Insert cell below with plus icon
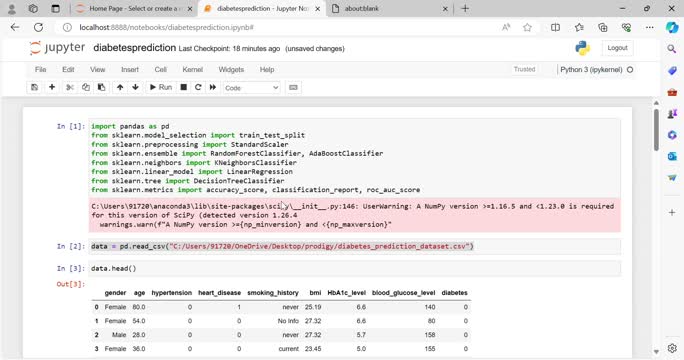Screen dimensions: 684x360 click(x=52, y=87)
